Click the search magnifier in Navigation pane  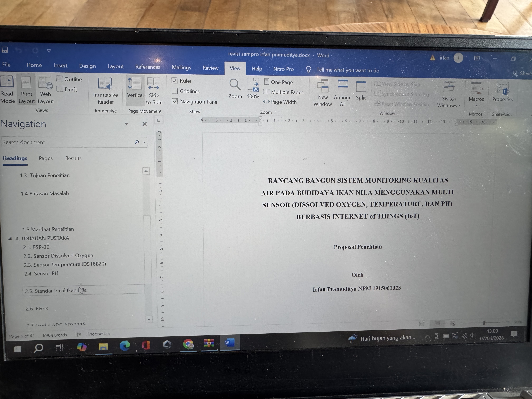coord(137,142)
